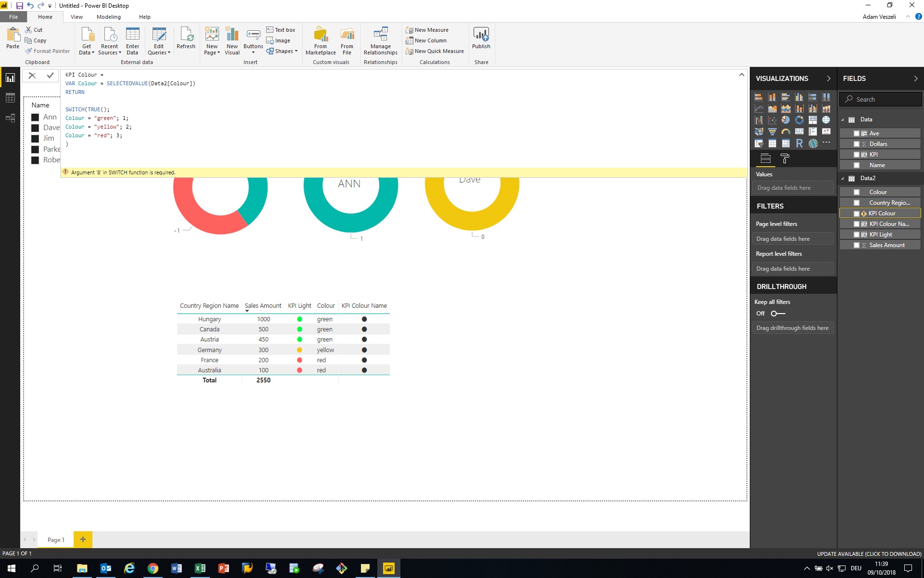Toggle Keep all filters switch
This screenshot has height=578, width=924.
pyautogui.click(x=778, y=314)
